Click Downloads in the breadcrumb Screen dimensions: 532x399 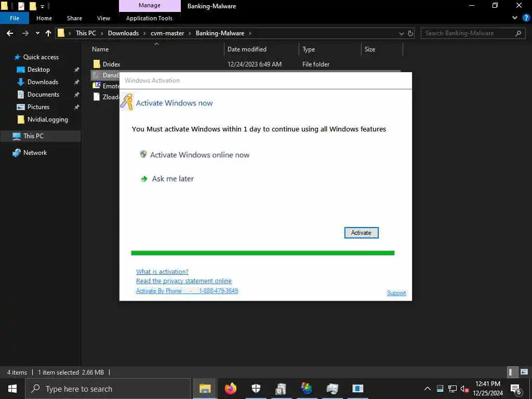click(x=123, y=33)
